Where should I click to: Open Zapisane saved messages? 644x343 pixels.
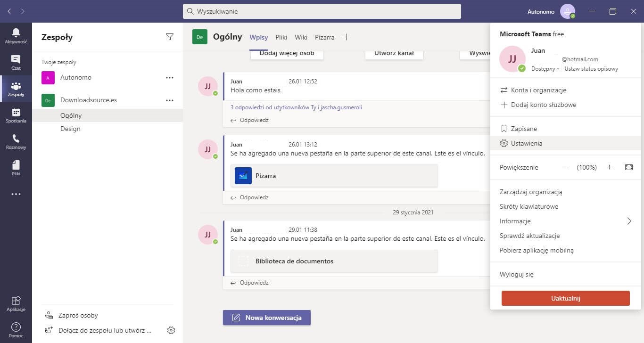pos(566,129)
